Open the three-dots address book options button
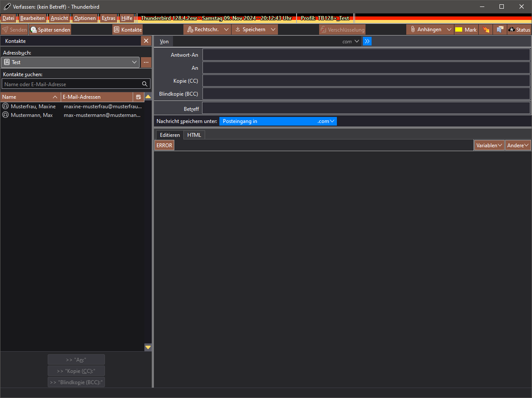 [x=146, y=62]
